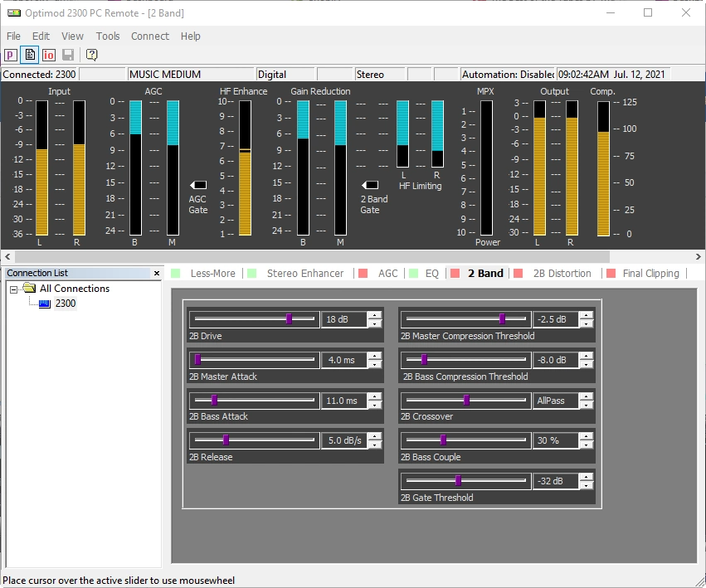Click the Automation: Disabled status field
706x588 pixels.
(508, 75)
